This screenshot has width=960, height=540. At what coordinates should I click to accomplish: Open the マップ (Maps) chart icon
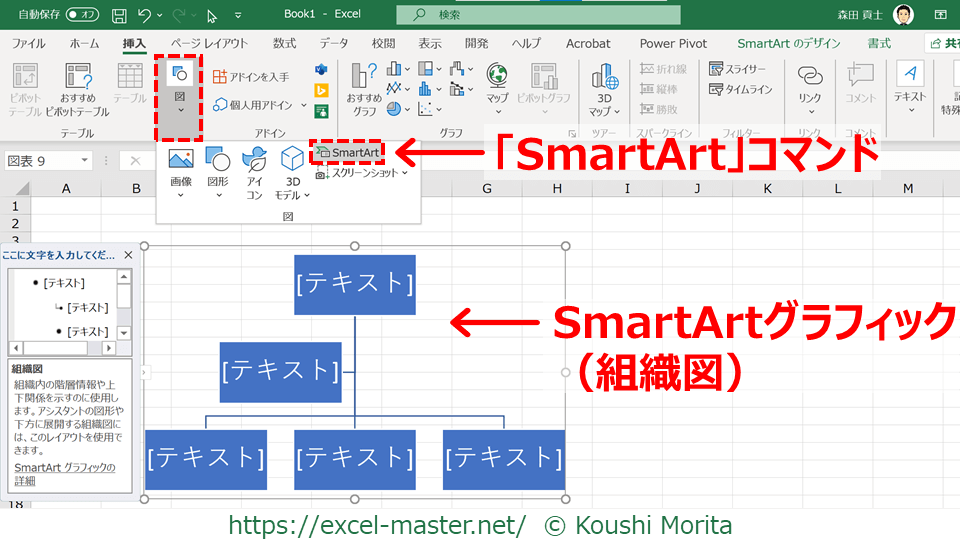[x=497, y=84]
